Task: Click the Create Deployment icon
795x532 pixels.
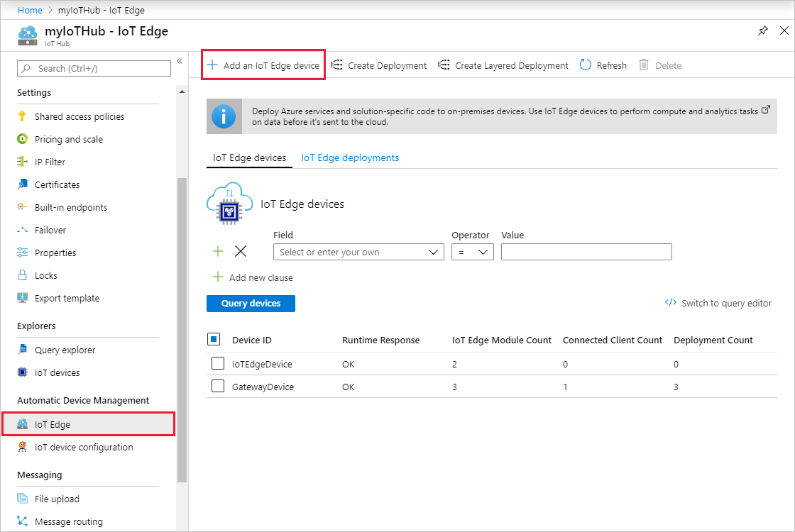Action: [336, 65]
